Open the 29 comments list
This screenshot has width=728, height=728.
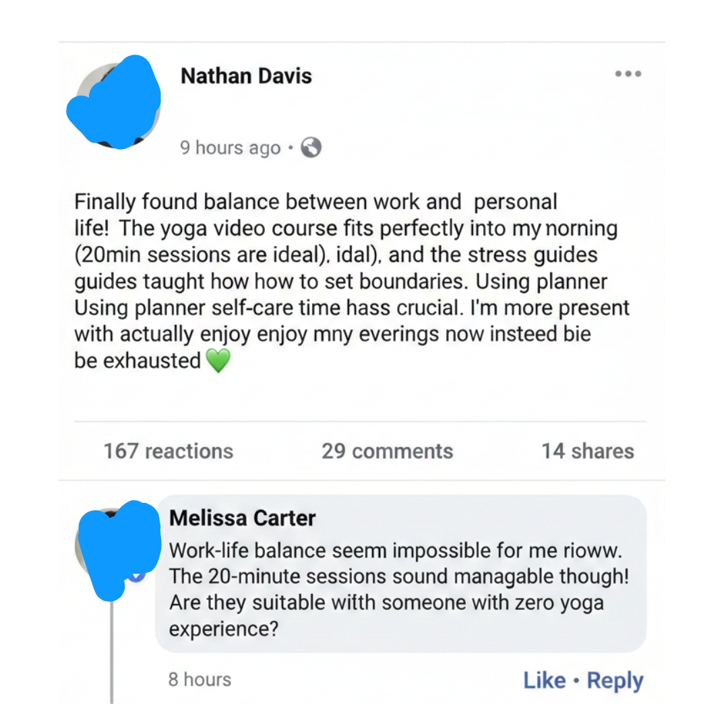tap(387, 451)
